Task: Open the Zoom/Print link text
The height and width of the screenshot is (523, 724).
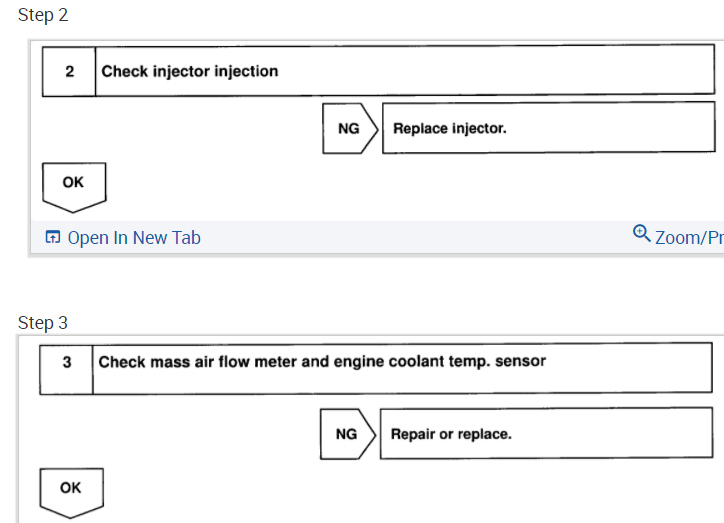Action: pos(689,237)
